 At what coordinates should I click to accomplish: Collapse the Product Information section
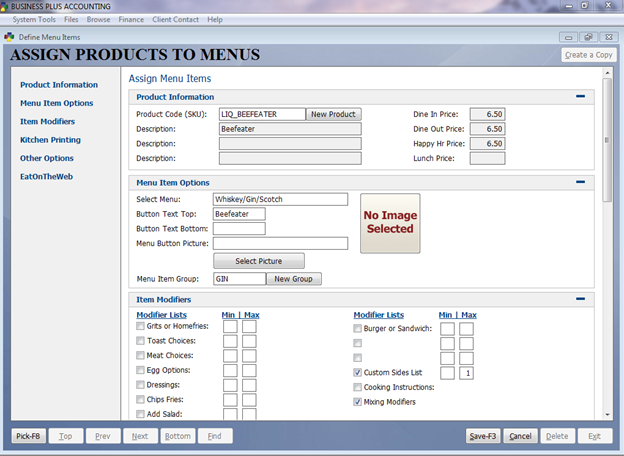(x=580, y=96)
